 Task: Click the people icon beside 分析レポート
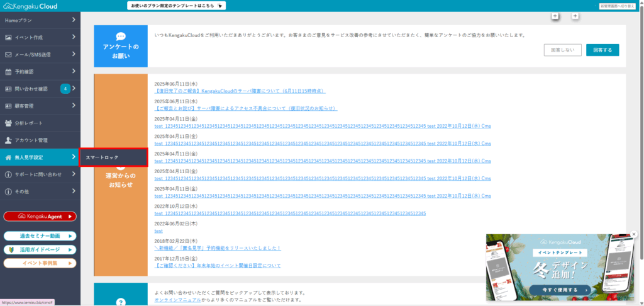pos(8,123)
